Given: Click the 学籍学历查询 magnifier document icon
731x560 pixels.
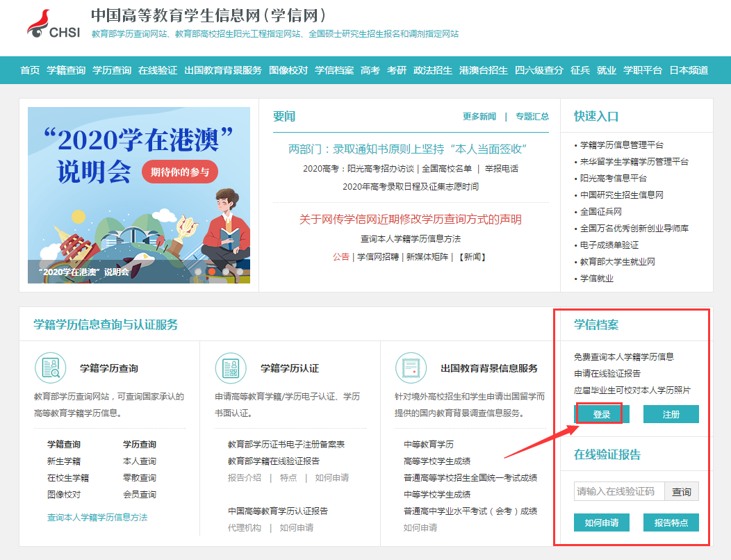Looking at the screenshot, I should pyautogui.click(x=50, y=368).
